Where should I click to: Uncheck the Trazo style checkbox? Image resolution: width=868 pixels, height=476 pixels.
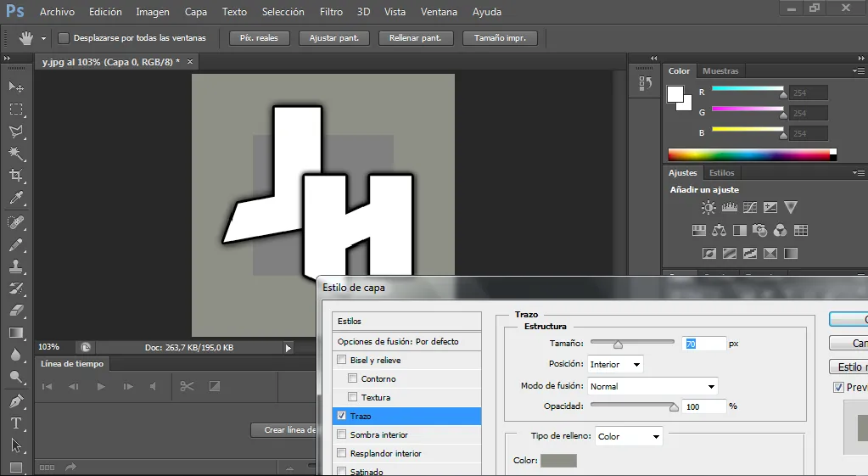click(342, 416)
